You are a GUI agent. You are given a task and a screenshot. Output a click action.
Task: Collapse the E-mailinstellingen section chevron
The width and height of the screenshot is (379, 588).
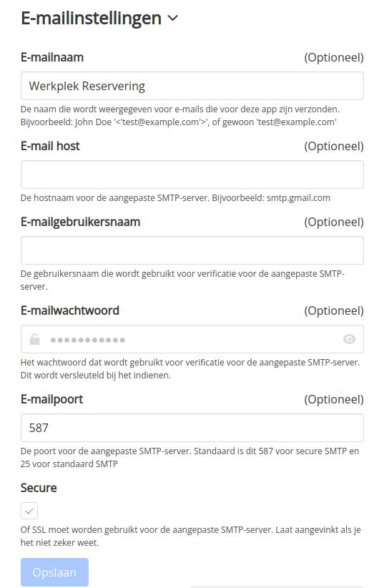point(172,18)
